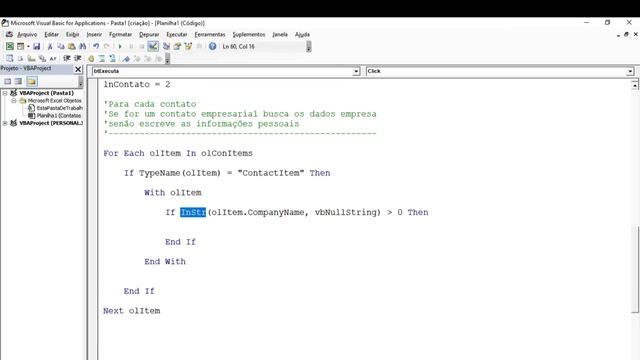Open the Exibir menu
Image resolution: width=640 pixels, height=360 pixels.
[73, 35]
